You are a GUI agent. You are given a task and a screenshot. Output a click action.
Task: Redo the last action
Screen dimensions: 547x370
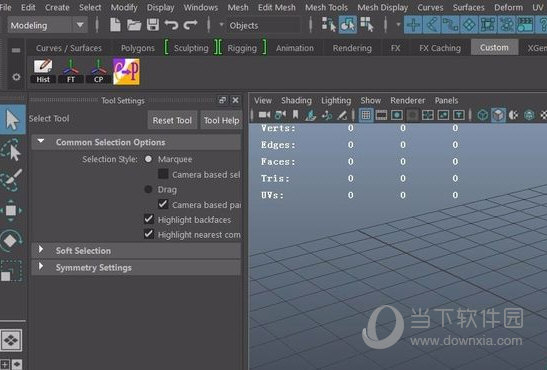click(190, 25)
